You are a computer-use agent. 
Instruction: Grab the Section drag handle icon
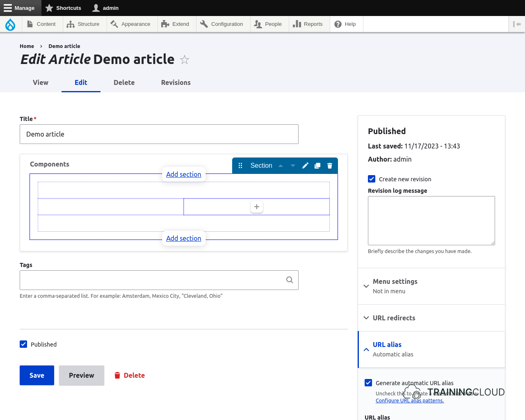click(240, 166)
